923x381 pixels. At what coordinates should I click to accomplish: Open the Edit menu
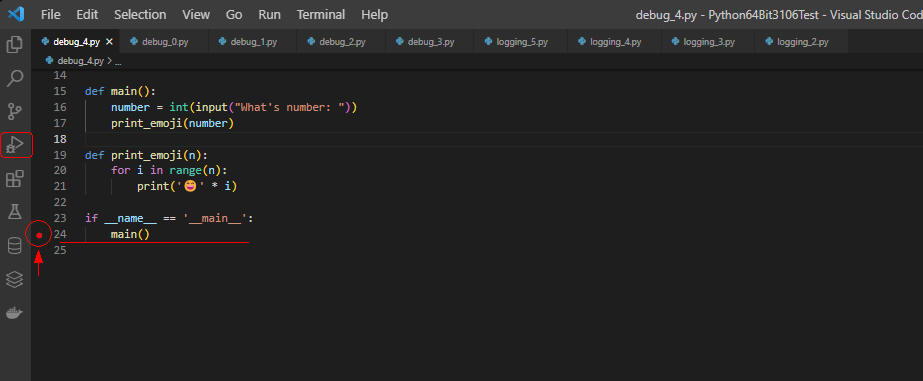click(x=87, y=14)
